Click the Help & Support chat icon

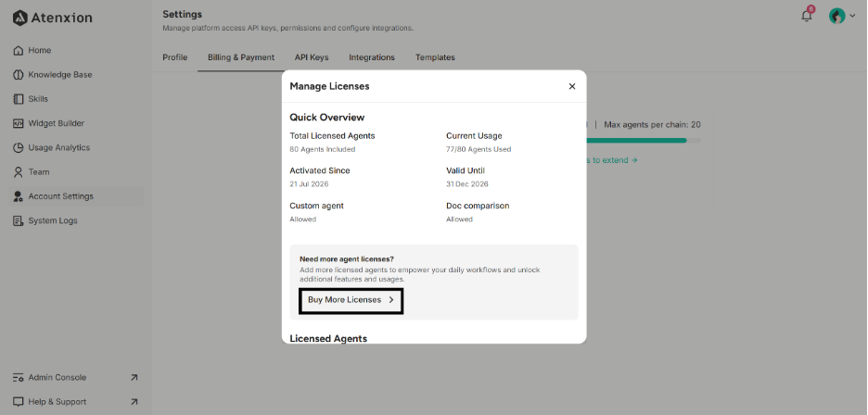click(x=18, y=402)
